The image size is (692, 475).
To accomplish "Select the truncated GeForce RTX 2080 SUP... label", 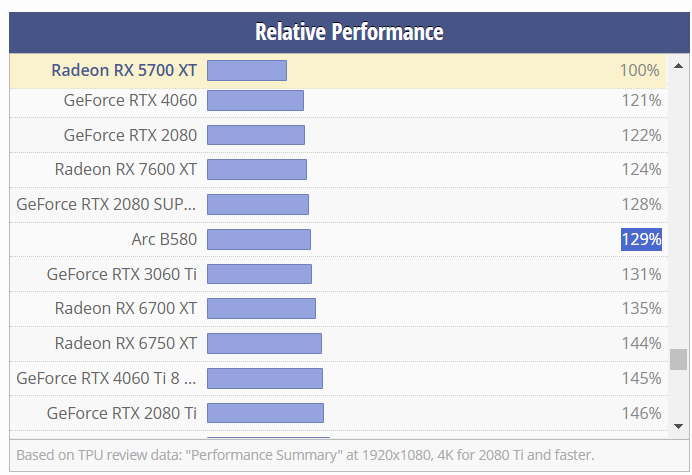I will click(107, 204).
